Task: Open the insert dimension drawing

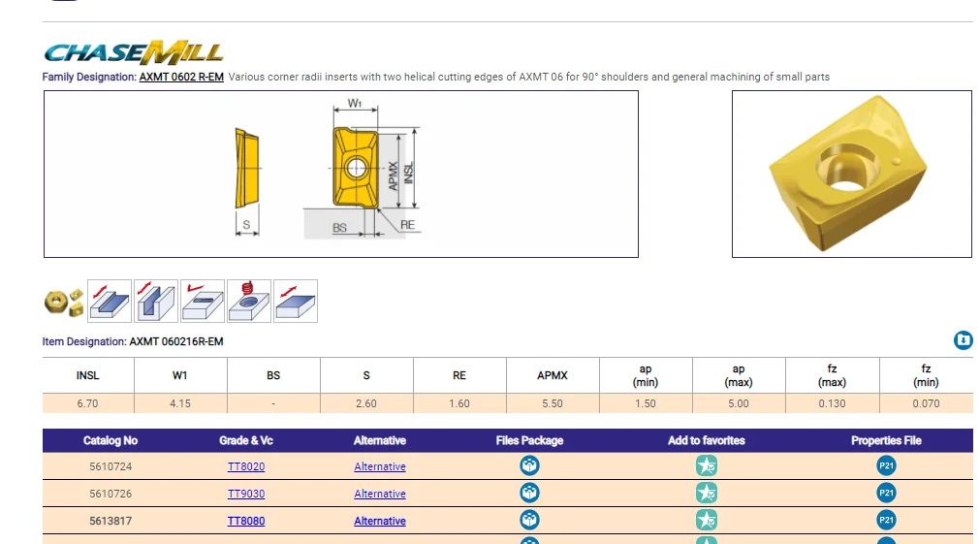Action: 341,174
